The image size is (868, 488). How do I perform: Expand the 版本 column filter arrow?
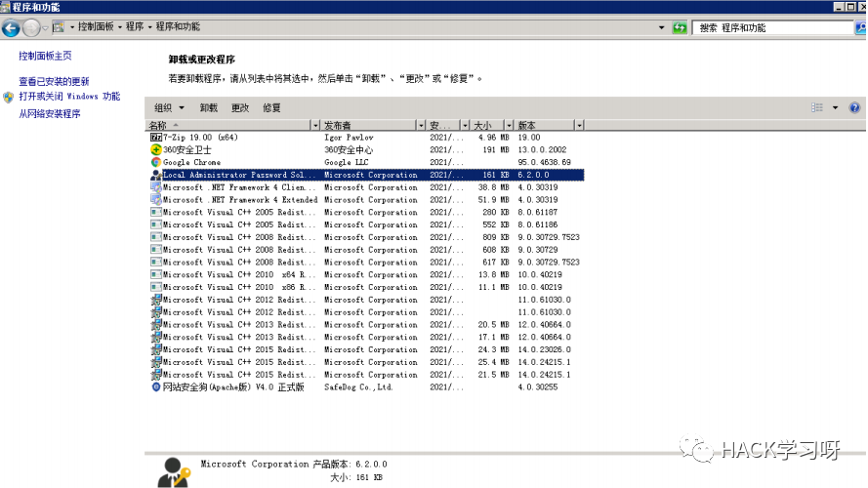pyautogui.click(x=579, y=125)
